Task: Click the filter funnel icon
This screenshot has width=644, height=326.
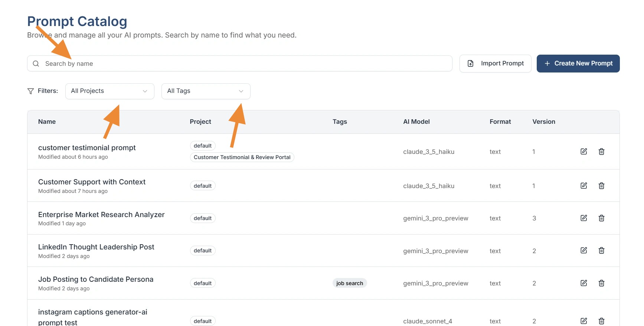Action: (x=31, y=91)
